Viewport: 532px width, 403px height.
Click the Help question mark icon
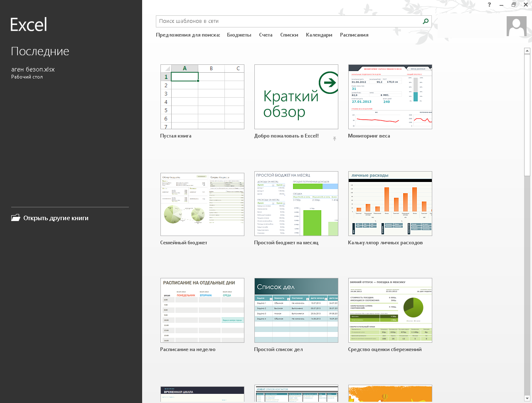point(489,5)
